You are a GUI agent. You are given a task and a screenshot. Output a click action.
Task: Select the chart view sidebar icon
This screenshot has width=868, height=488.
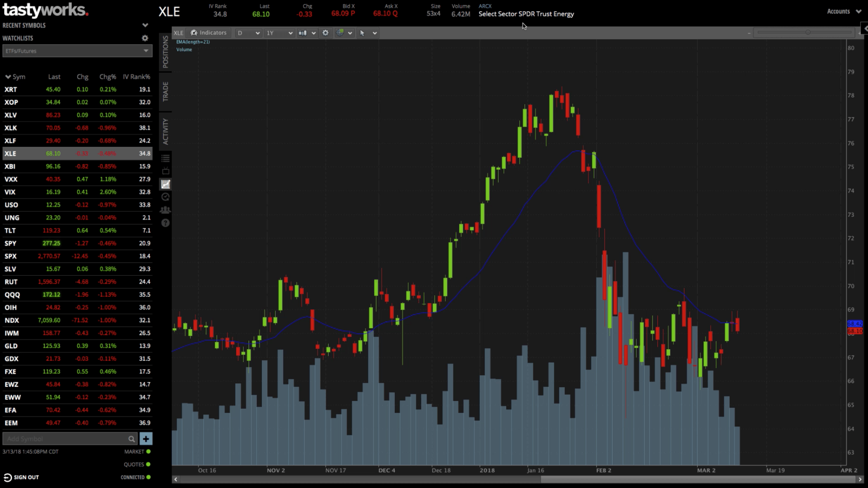[166, 184]
